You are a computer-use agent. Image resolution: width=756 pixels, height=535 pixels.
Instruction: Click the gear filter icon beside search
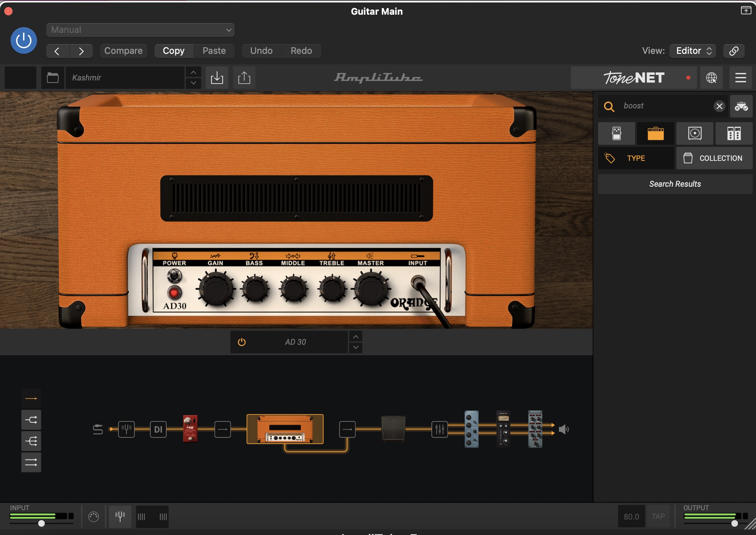tap(741, 106)
